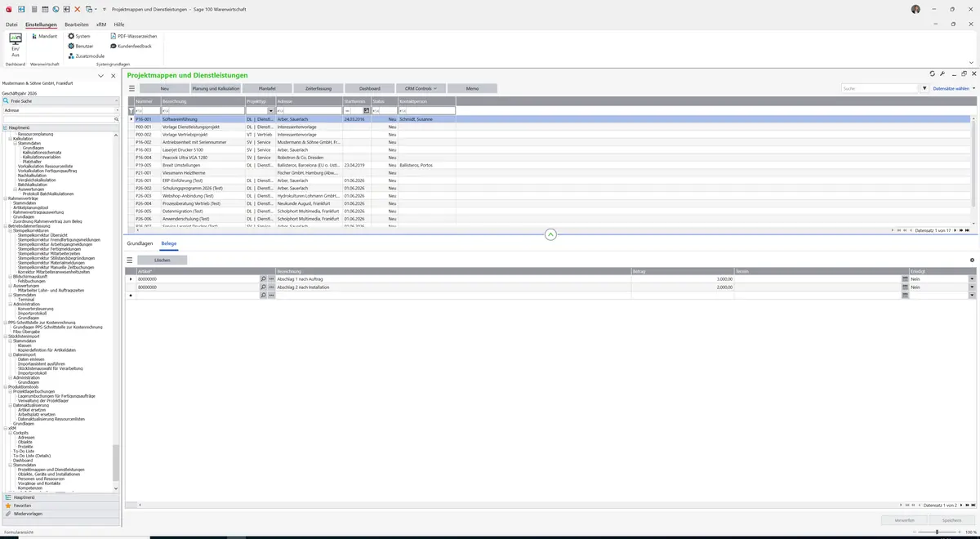
Task: Open the Belege table settings gear
Action: 972,260
